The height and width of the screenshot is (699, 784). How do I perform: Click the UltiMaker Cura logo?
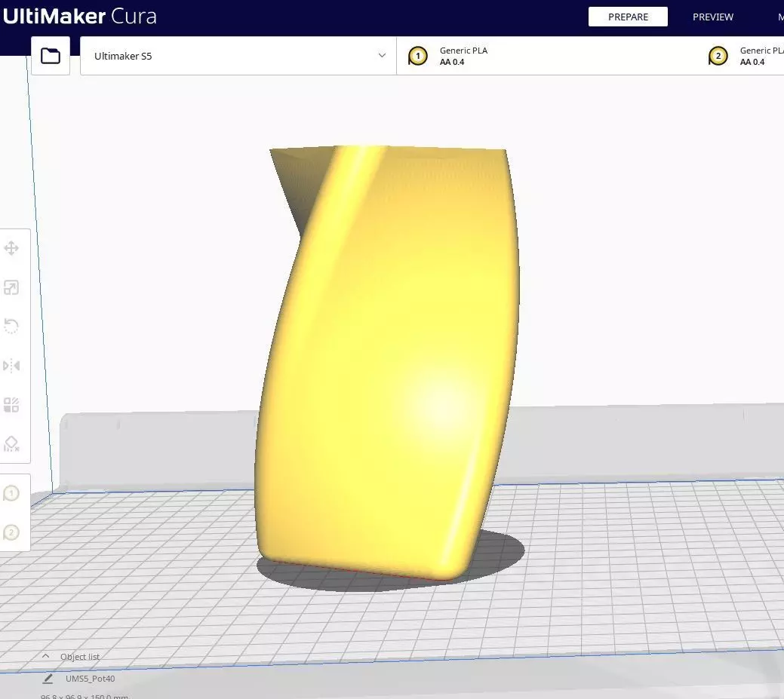coord(79,16)
